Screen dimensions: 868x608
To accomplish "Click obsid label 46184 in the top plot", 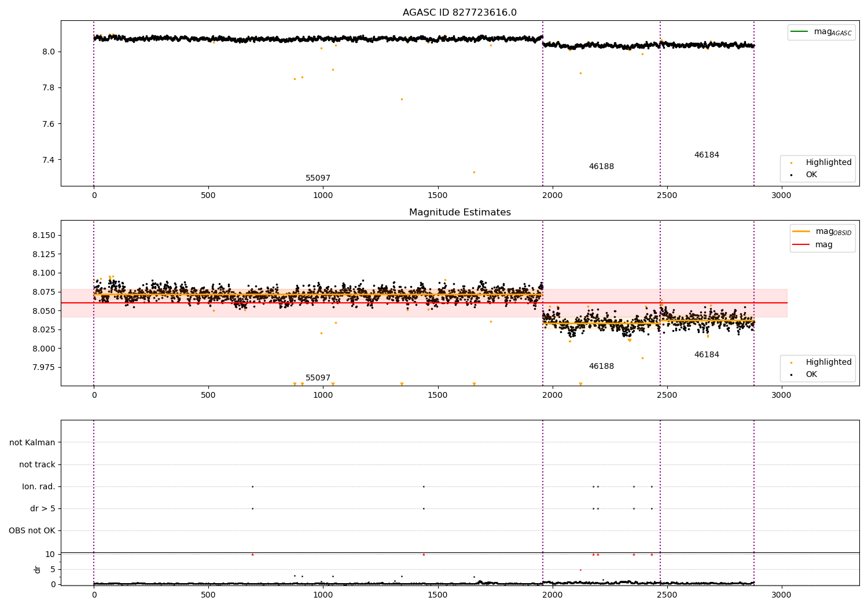I will click(707, 155).
